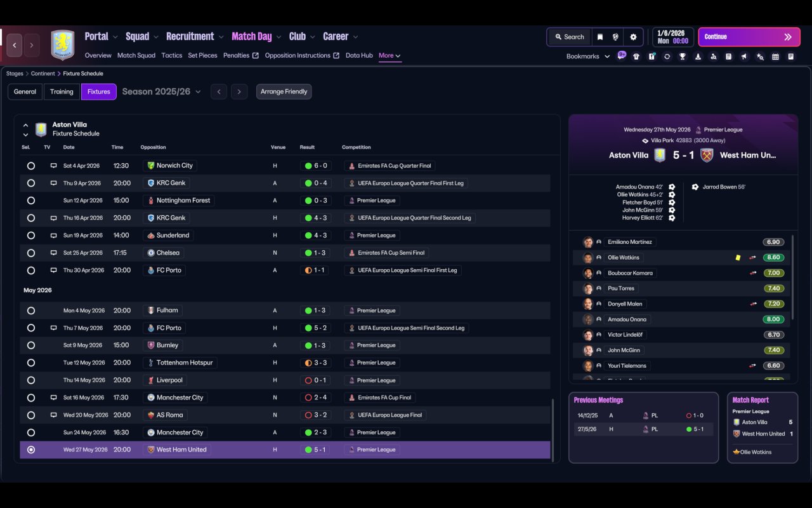812x508 pixels.
Task: Open the More submenu dropdown
Action: coord(390,56)
